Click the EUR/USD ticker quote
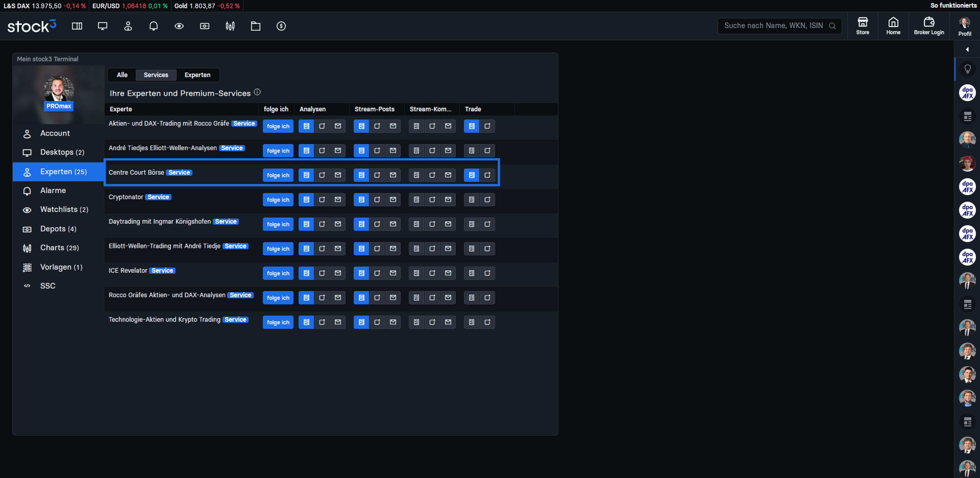 (x=130, y=6)
